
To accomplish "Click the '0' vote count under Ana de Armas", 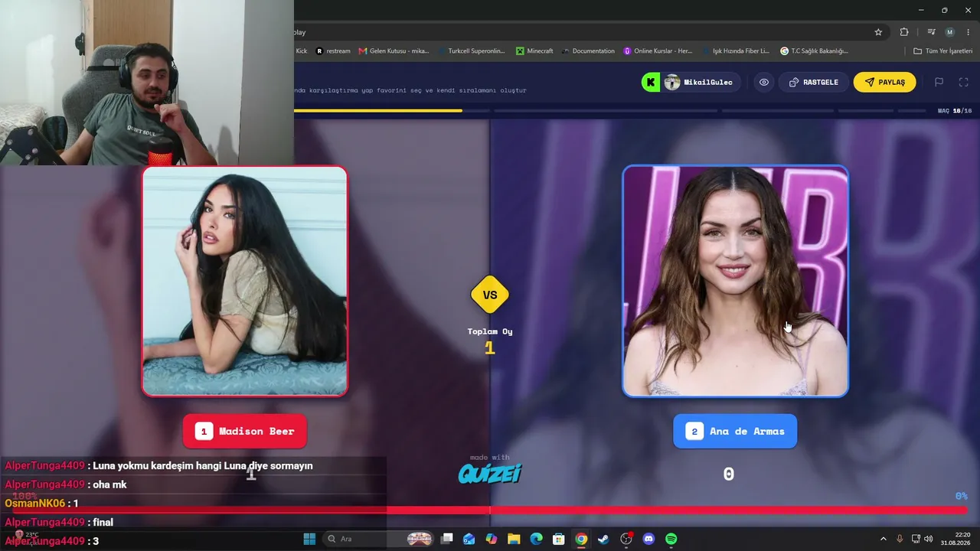I will (x=729, y=474).
